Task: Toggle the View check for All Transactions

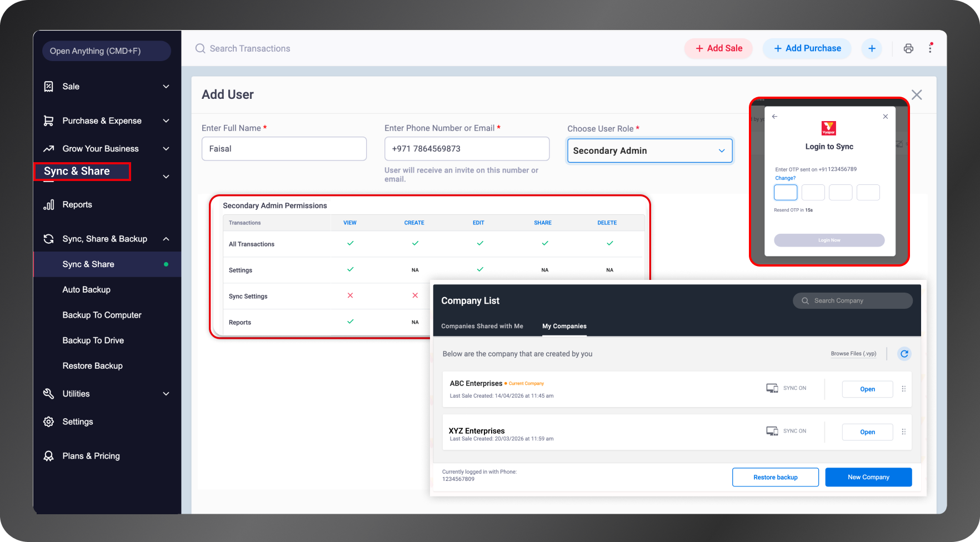Action: pos(351,243)
